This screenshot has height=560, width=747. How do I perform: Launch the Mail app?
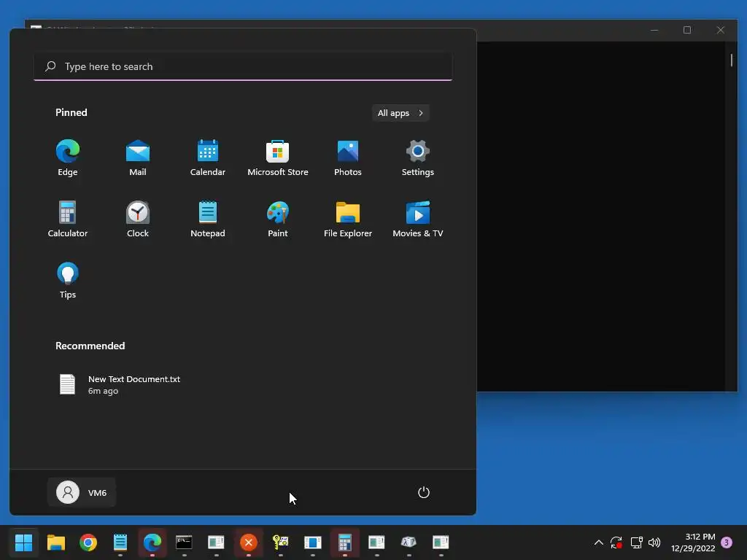click(138, 158)
